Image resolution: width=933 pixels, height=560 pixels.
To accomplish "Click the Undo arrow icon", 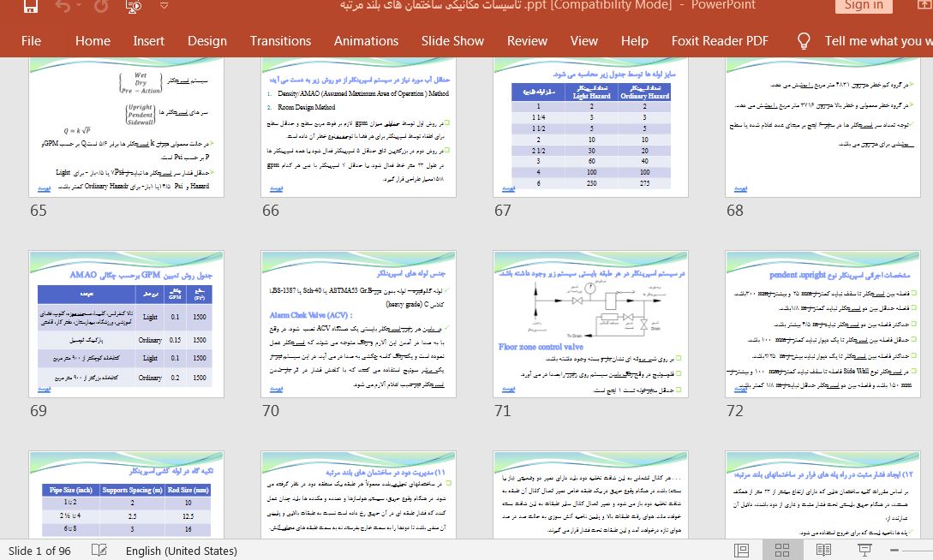I will (x=62, y=6).
